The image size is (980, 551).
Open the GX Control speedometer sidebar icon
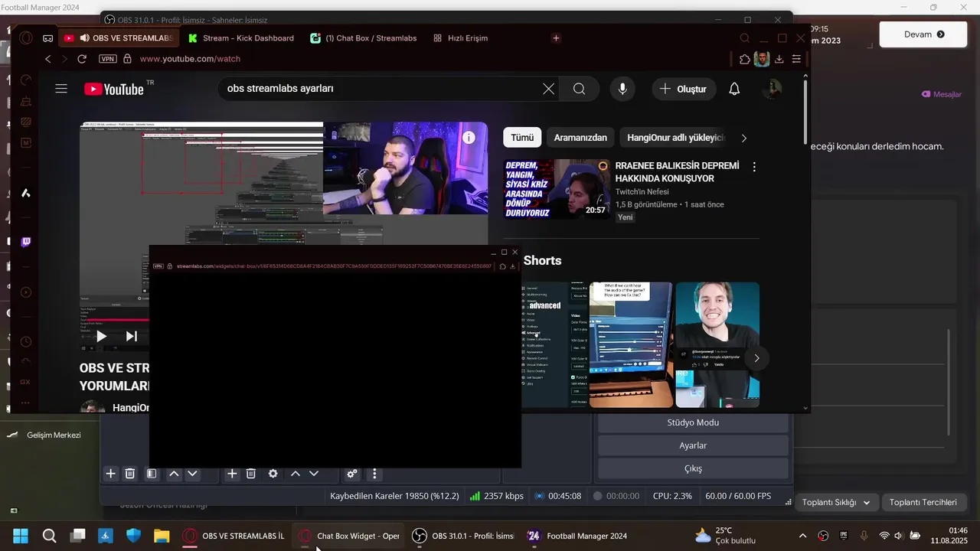(25, 80)
